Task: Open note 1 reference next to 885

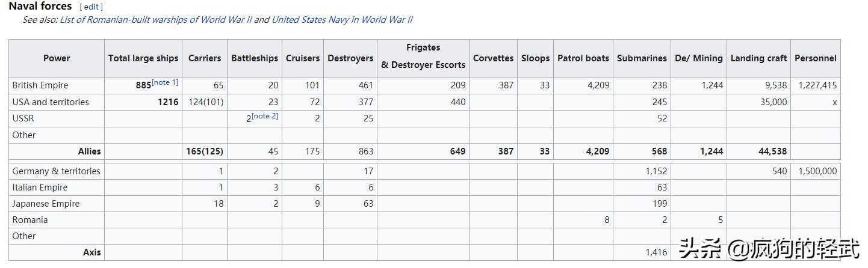Action: tap(165, 82)
